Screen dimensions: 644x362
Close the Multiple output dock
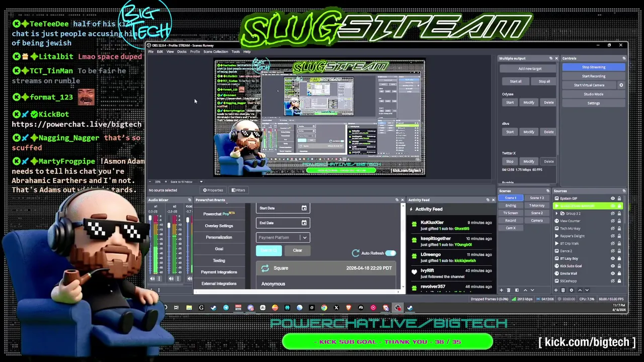[556, 58]
